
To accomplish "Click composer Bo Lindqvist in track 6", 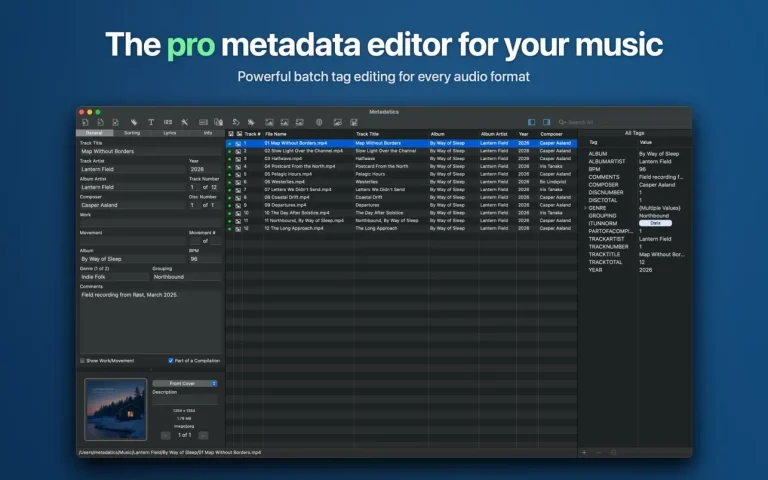I will pyautogui.click(x=553, y=182).
